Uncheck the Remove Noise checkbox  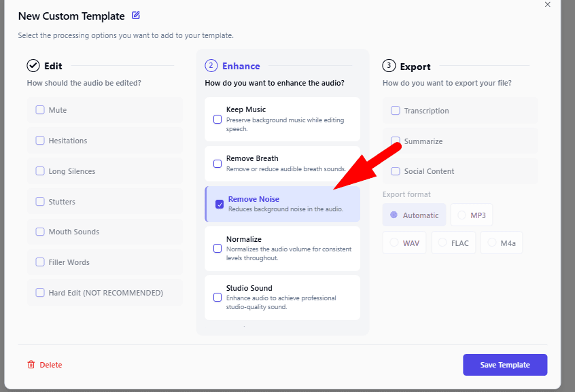coord(220,204)
